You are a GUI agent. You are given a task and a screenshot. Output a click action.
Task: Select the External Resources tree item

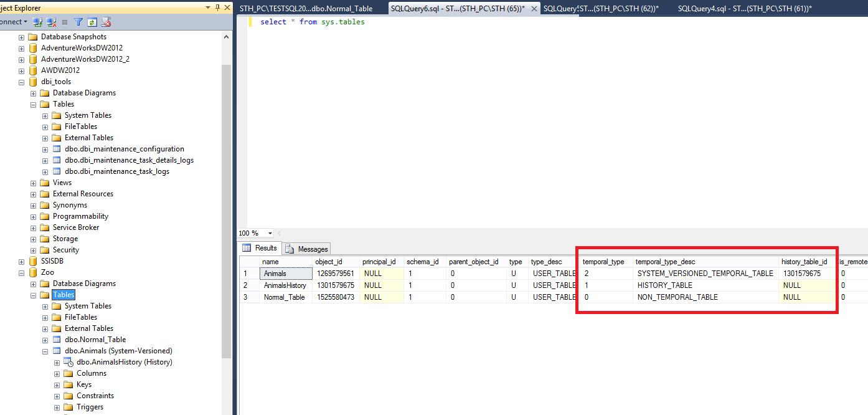point(83,194)
